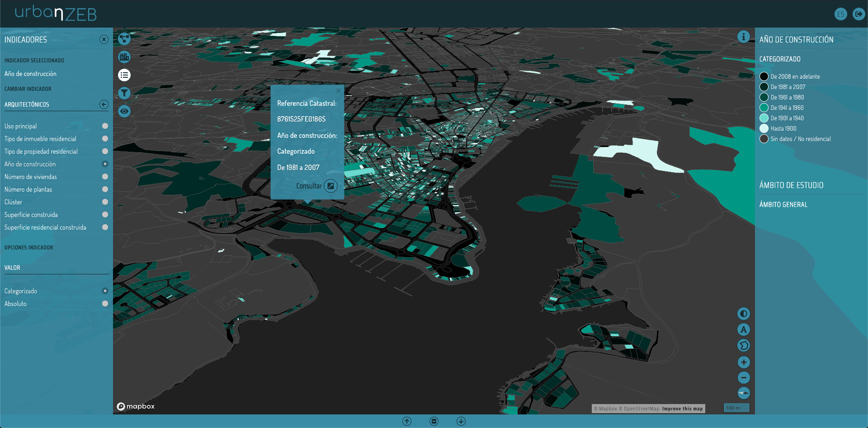Screen dimensions: 868x428
Task: Open the Improve this map link
Action: tap(682, 409)
